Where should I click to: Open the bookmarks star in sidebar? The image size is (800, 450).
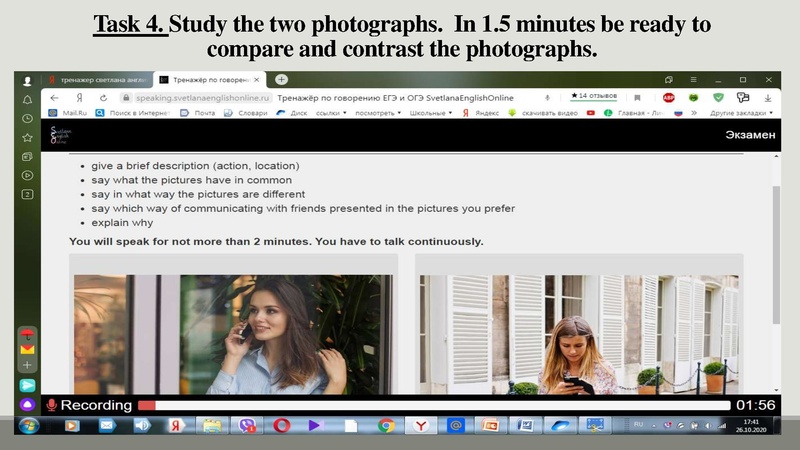coord(27,137)
